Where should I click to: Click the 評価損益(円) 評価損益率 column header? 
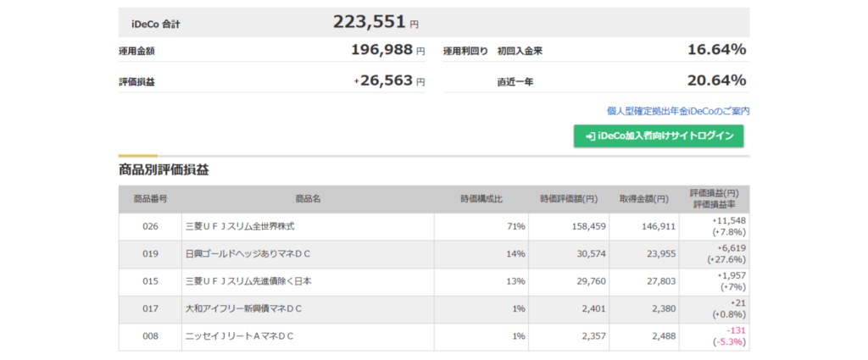point(714,199)
